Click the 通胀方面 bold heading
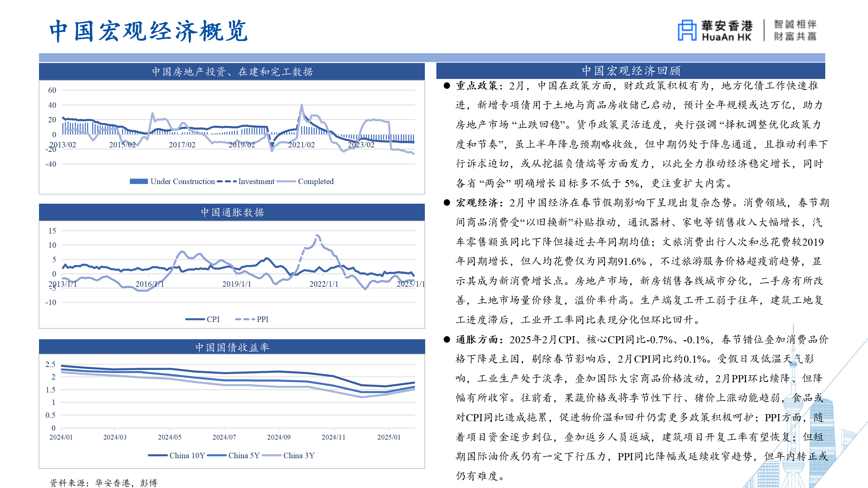 tap(477, 340)
